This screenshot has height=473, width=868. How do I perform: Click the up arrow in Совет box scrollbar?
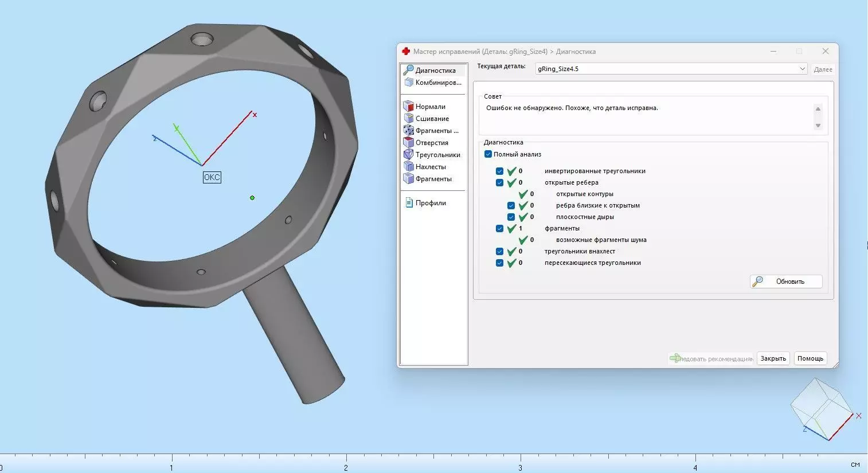coord(818,109)
